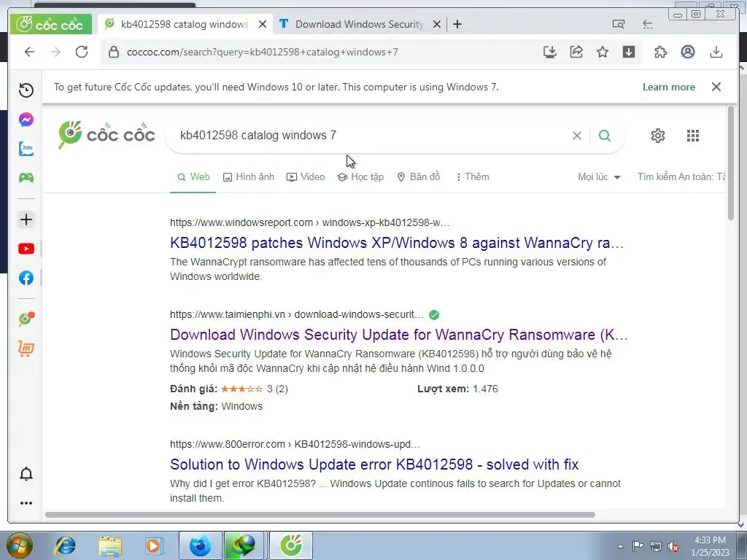747x560 pixels.
Task: Open the shopping cart sidebar icon
Action: [26, 349]
